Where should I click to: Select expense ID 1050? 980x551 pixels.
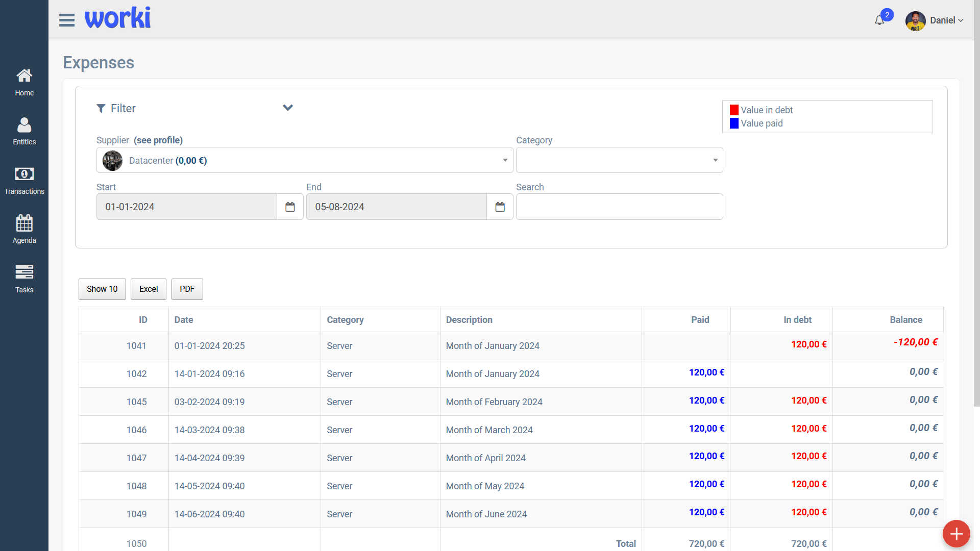[136, 544]
